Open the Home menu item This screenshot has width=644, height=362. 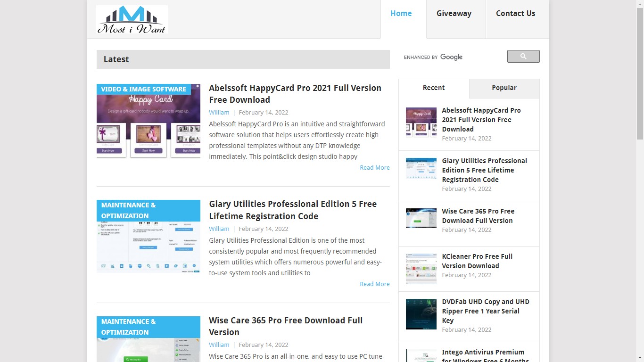pos(401,14)
